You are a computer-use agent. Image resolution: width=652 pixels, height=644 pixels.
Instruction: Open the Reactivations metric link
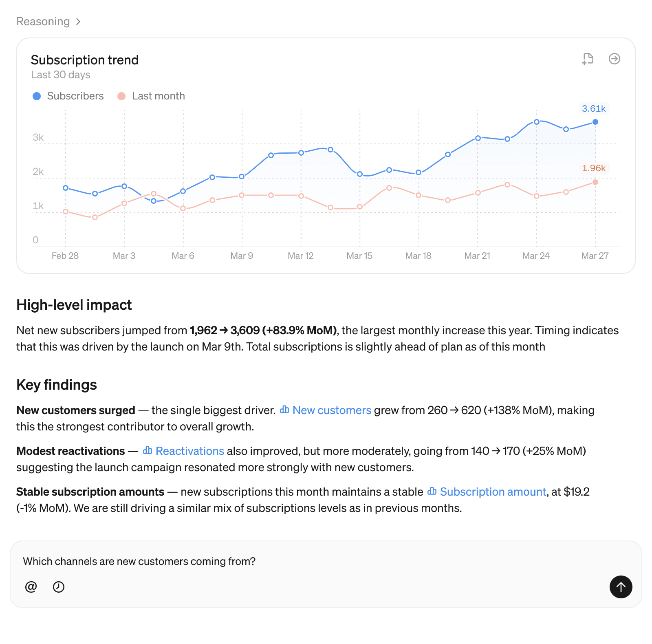pyautogui.click(x=190, y=451)
